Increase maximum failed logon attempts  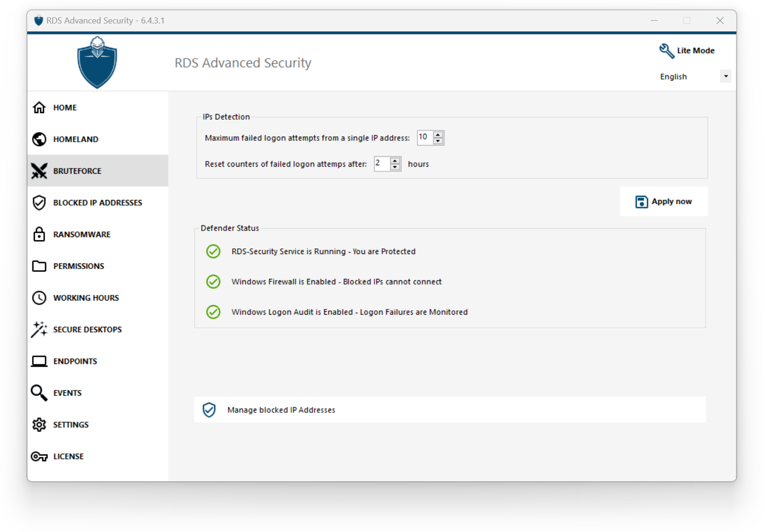(x=438, y=135)
